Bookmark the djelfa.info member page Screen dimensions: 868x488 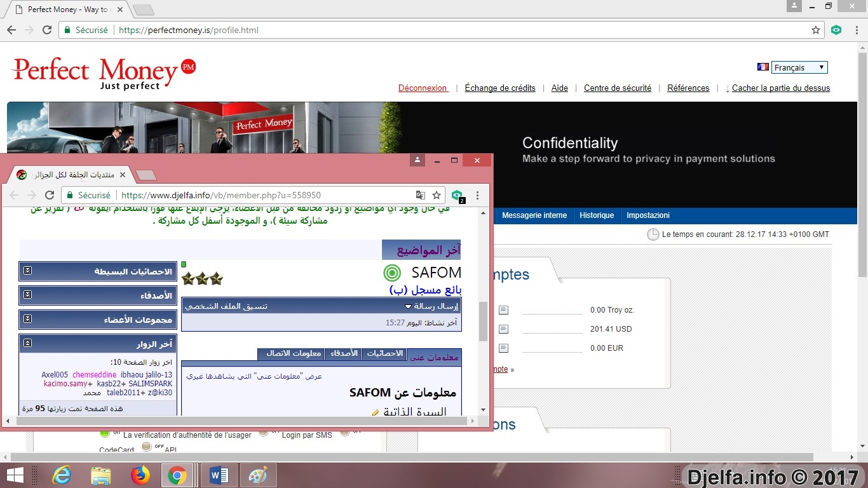[x=437, y=196]
